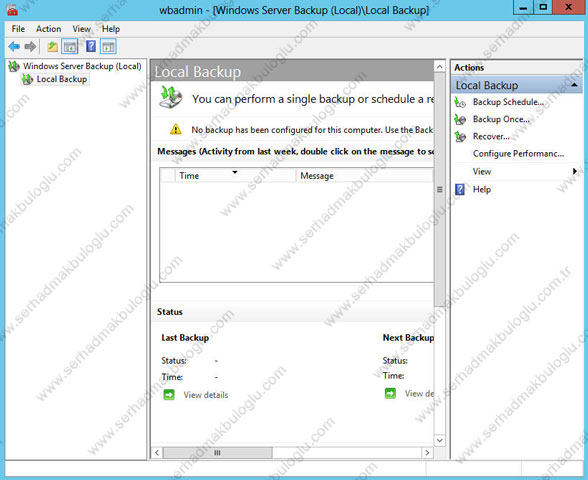Click the Actions pane header

(516, 68)
